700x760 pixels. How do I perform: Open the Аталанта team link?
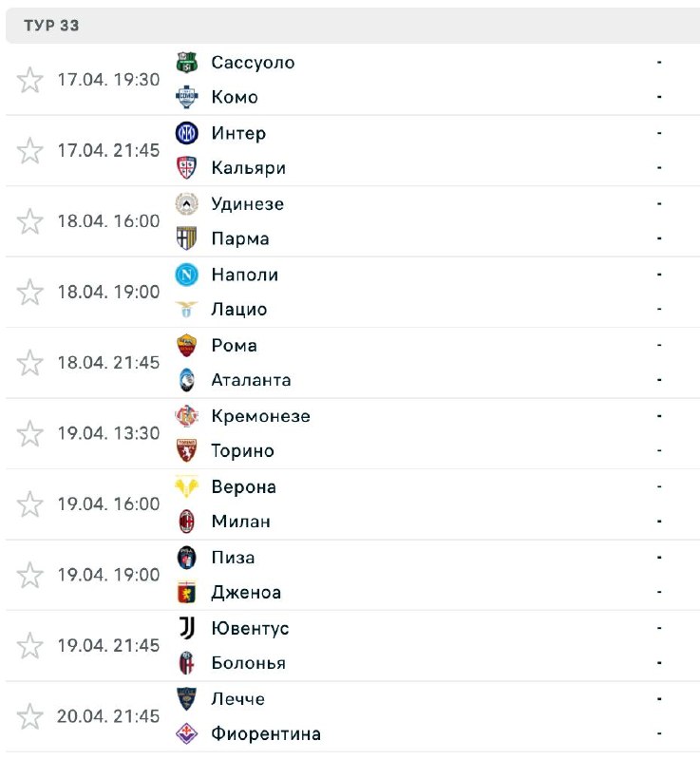pyautogui.click(x=251, y=380)
